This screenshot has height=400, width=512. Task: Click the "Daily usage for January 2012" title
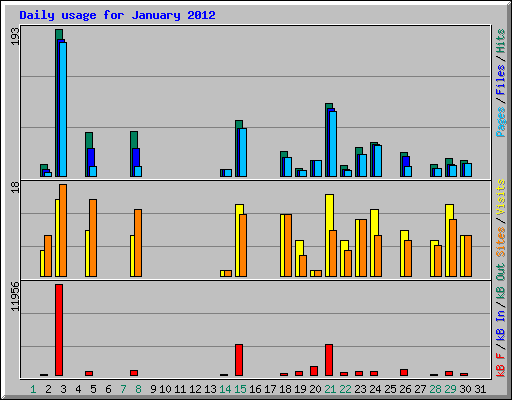[117, 15]
